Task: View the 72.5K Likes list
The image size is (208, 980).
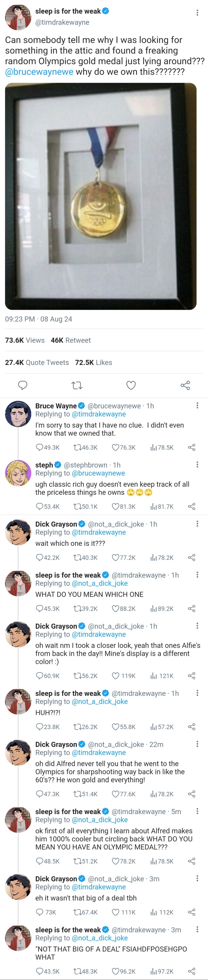Action: (x=93, y=362)
